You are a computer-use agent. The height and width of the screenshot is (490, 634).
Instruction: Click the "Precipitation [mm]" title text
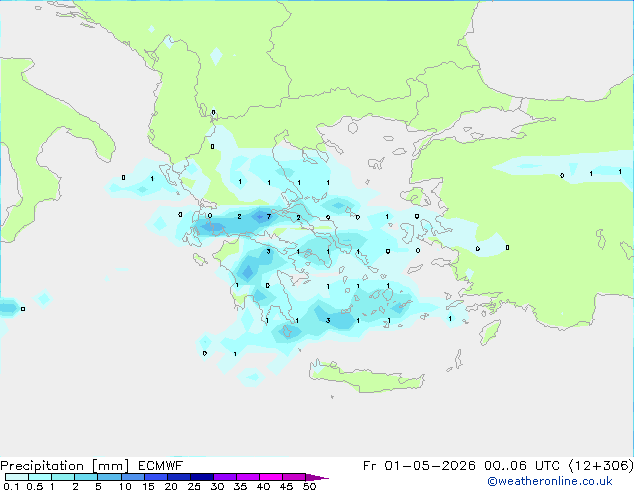(x=65, y=466)
